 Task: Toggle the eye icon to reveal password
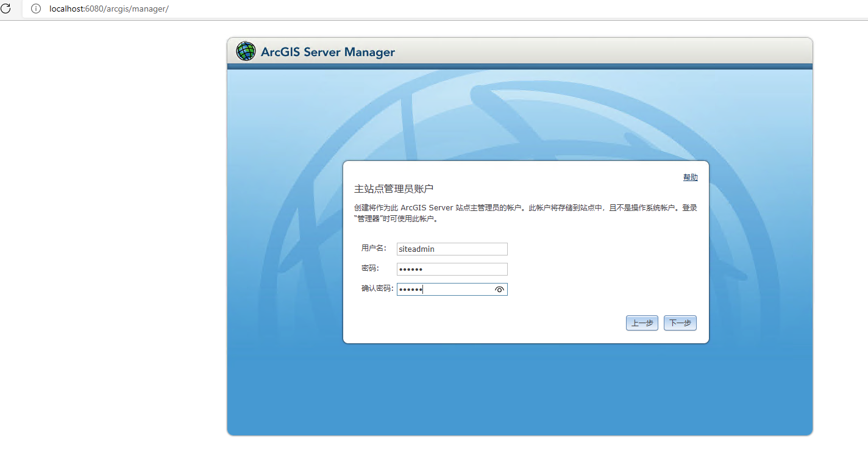point(499,290)
